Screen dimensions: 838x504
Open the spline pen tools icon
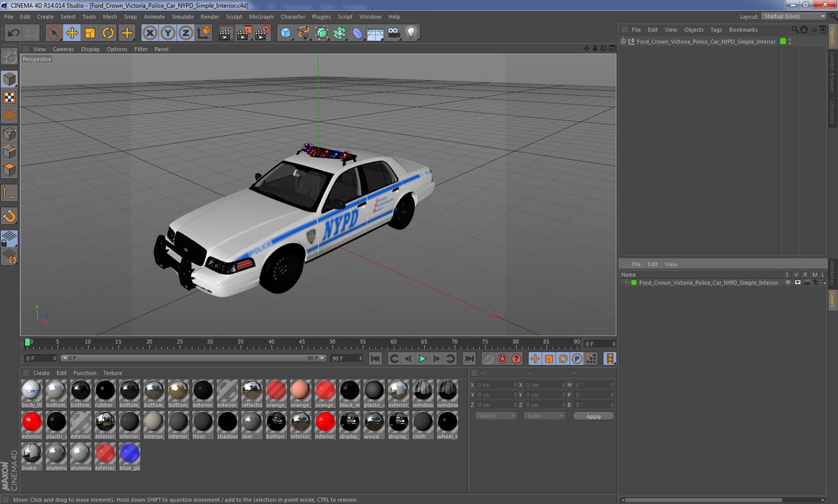304,33
